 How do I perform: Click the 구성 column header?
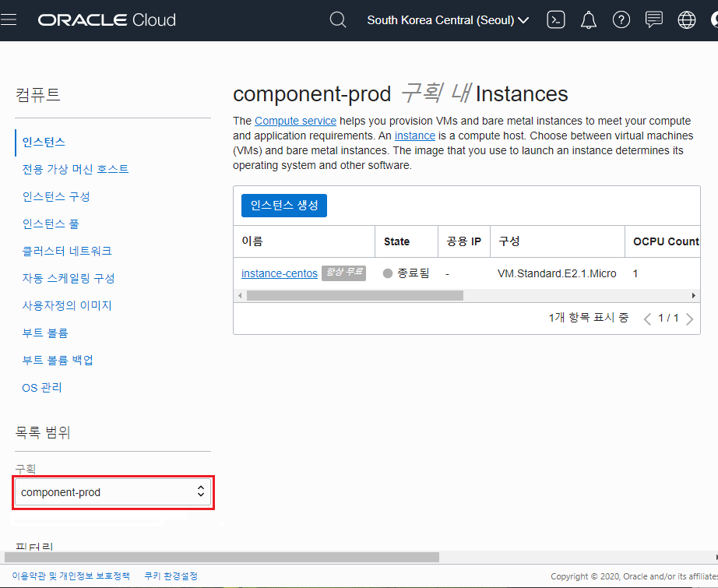pos(558,241)
